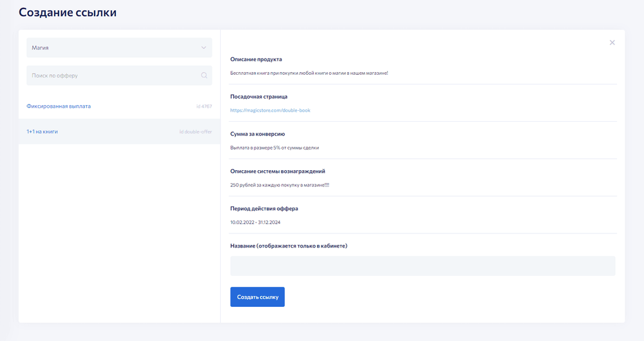Click the magnifier icon in offer search
Screen dimensions: 644x341
[204, 75]
